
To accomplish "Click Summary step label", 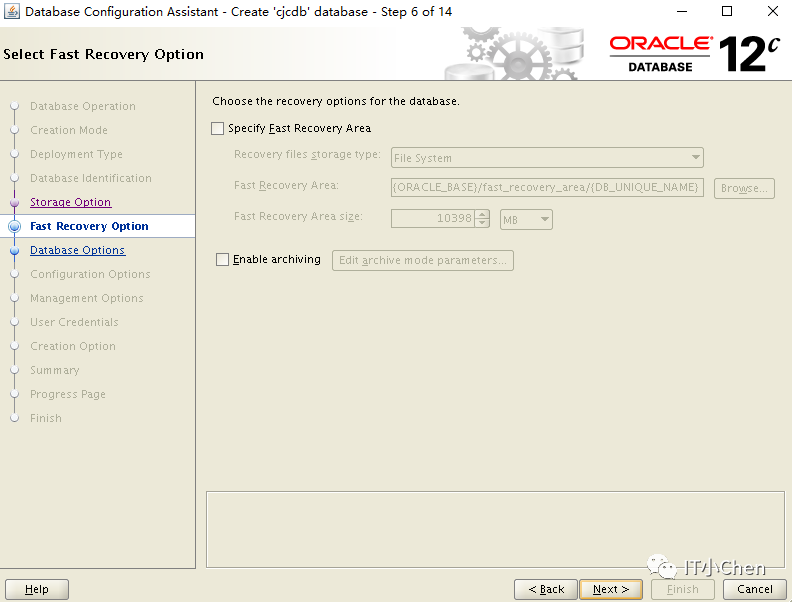I will [55, 370].
